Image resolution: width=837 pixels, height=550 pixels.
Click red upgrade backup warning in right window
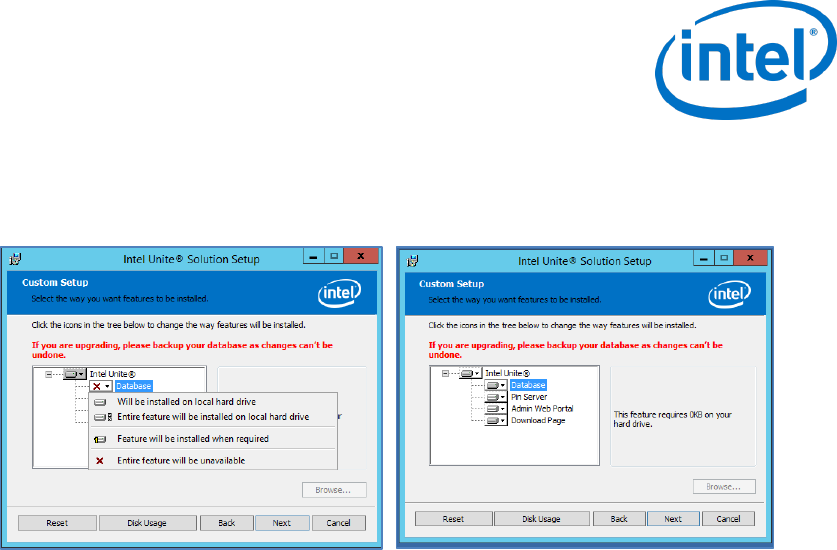click(x=575, y=350)
